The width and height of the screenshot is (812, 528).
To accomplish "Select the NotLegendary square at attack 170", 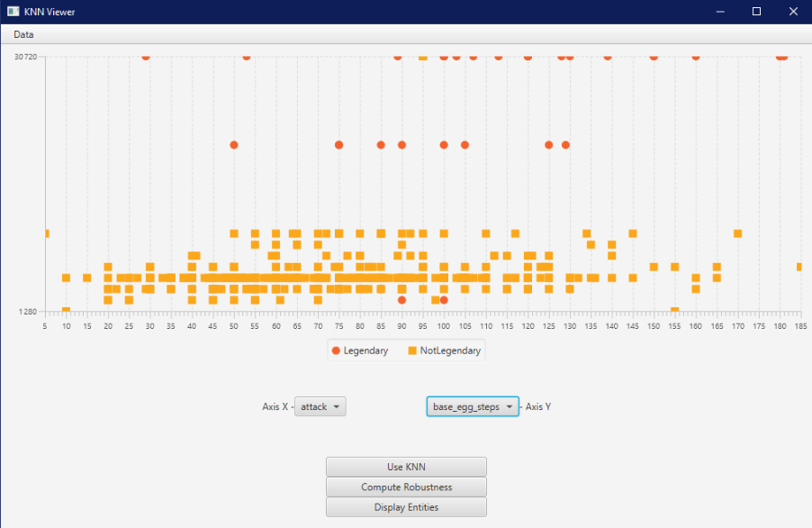I will click(x=738, y=233).
